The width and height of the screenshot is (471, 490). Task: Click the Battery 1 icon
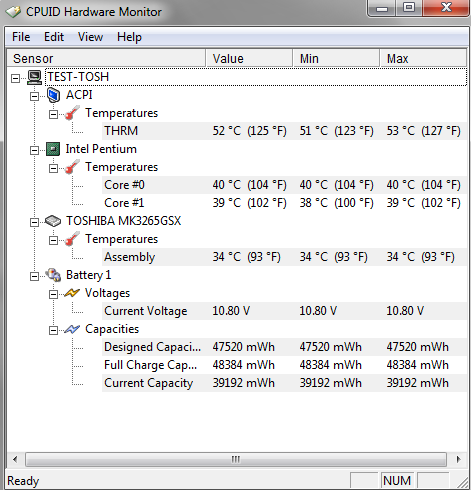(x=53, y=275)
